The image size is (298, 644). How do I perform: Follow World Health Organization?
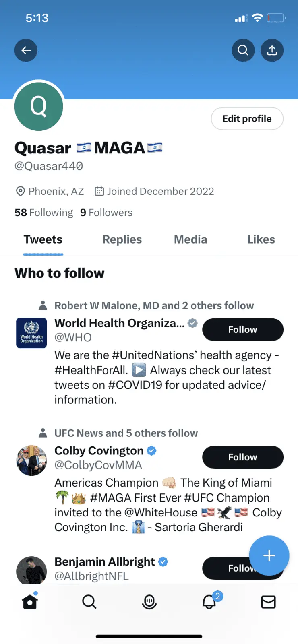point(242,330)
